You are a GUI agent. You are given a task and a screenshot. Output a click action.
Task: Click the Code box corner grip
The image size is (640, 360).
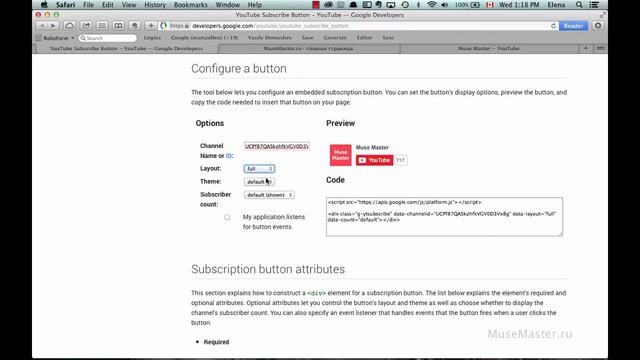[560, 233]
